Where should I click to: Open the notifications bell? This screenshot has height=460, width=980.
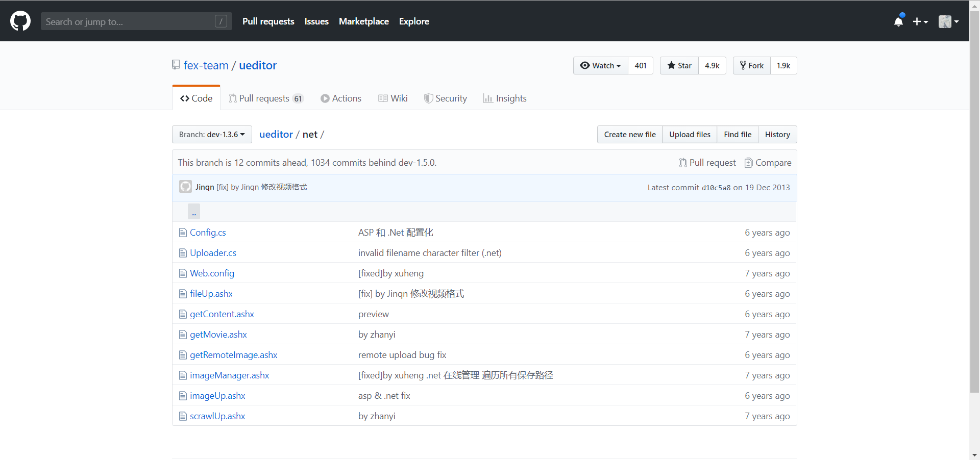tap(898, 21)
